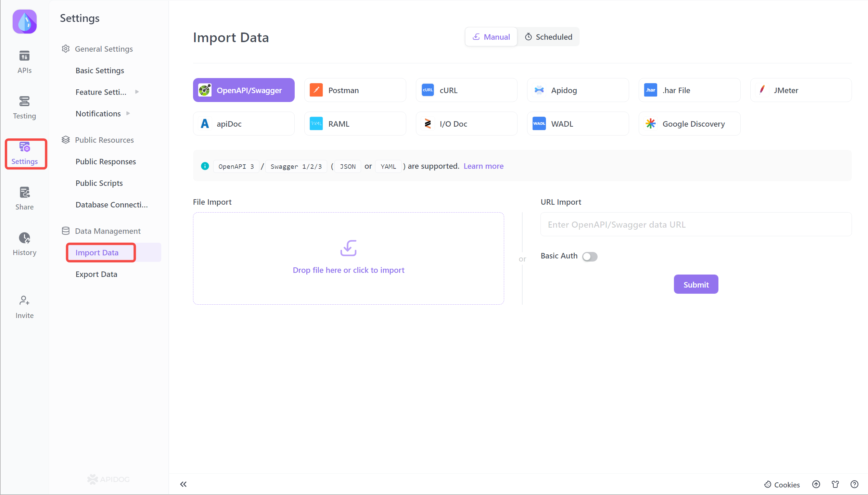Open Export Data page

pos(97,274)
